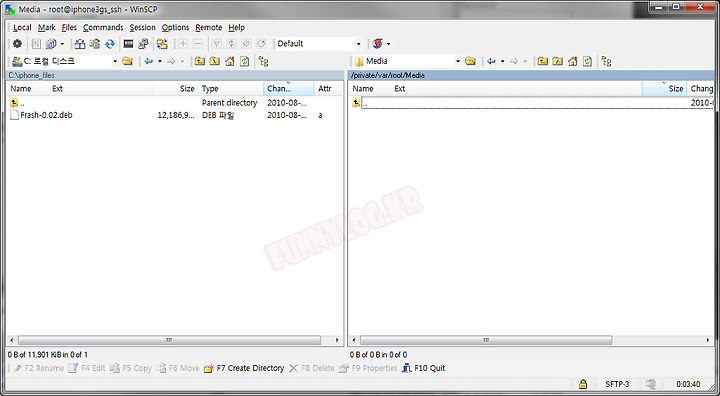Open the Local menu

22,28
